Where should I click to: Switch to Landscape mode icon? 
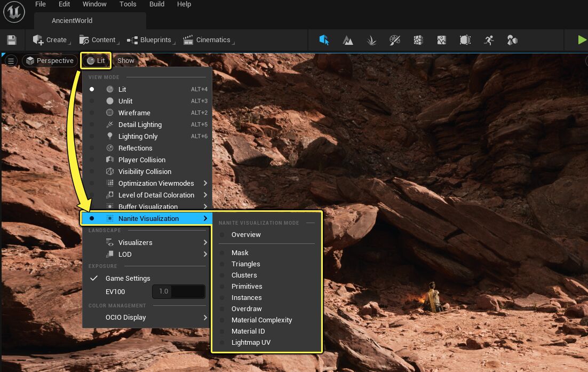pos(348,40)
